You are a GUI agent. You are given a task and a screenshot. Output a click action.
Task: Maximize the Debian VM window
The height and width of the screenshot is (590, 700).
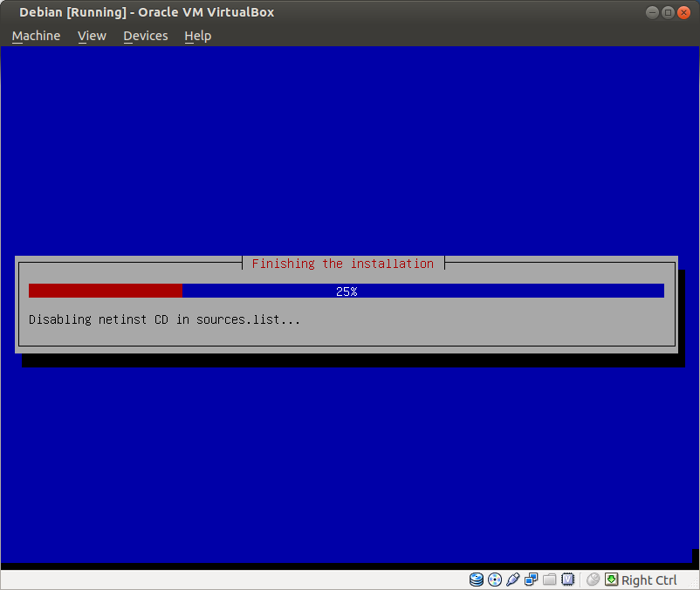point(669,12)
